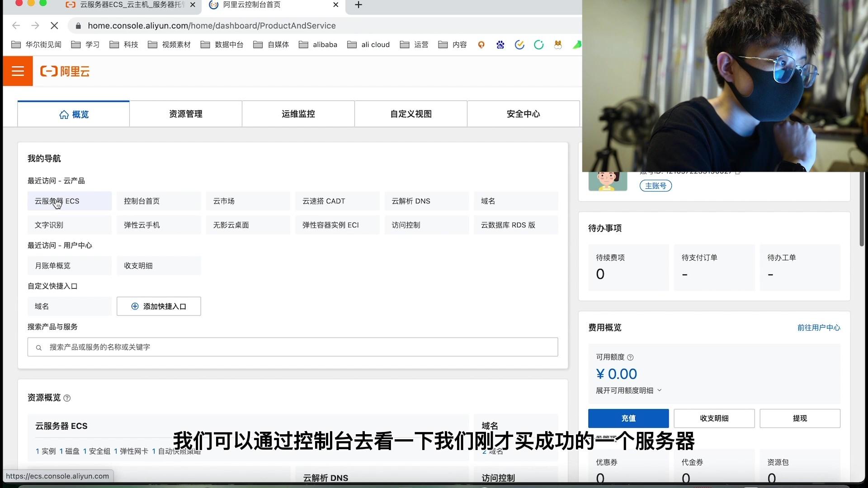This screenshot has height=488, width=868.
Task: Open the 自定义视图 tab
Action: pyautogui.click(x=411, y=114)
